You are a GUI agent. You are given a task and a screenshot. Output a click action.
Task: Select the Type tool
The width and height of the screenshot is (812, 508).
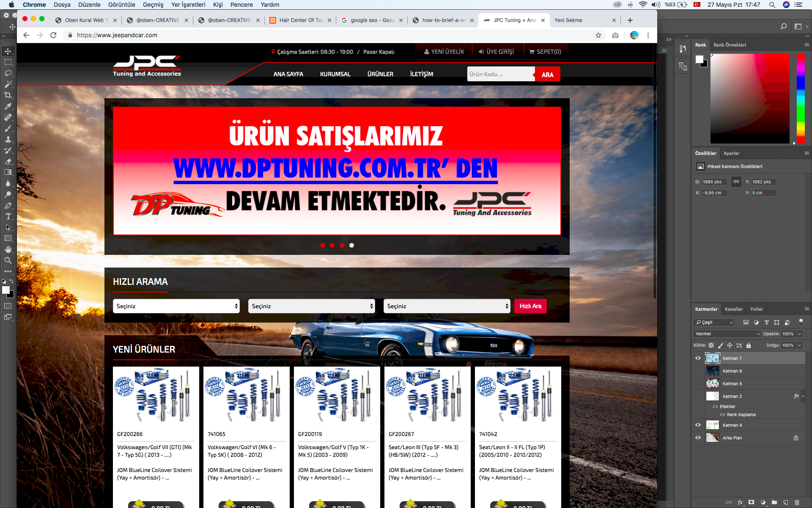pyautogui.click(x=8, y=216)
